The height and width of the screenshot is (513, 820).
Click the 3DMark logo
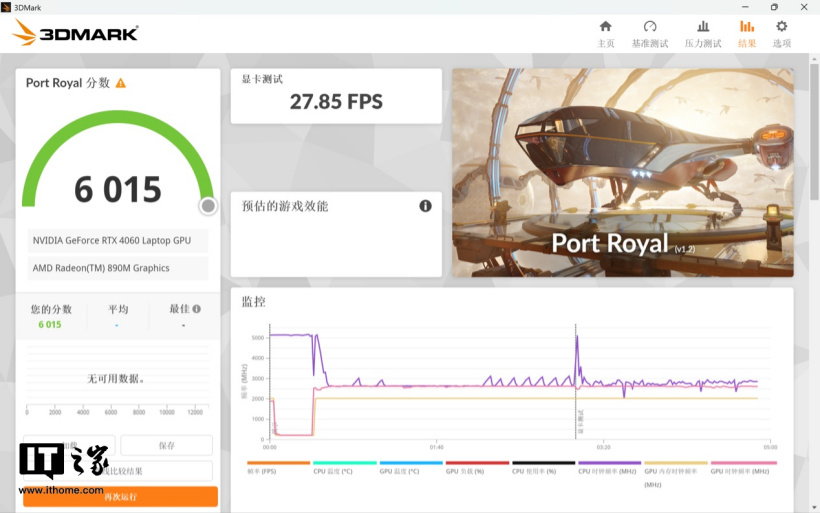[75, 33]
